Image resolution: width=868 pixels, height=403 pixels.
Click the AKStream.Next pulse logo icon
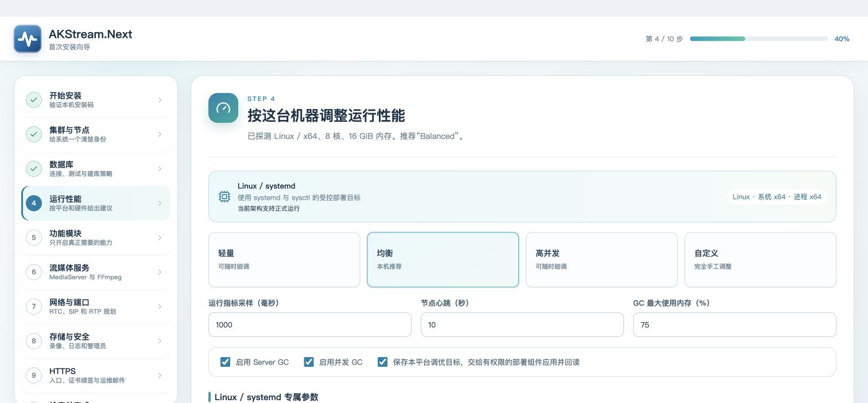(28, 39)
